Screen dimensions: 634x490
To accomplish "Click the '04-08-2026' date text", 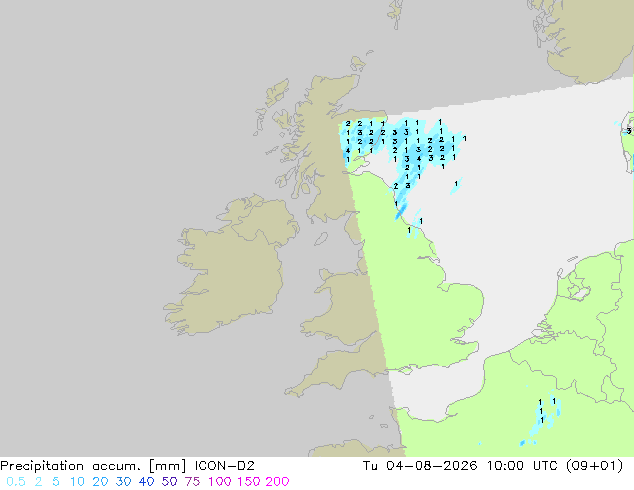I will pos(431,466).
